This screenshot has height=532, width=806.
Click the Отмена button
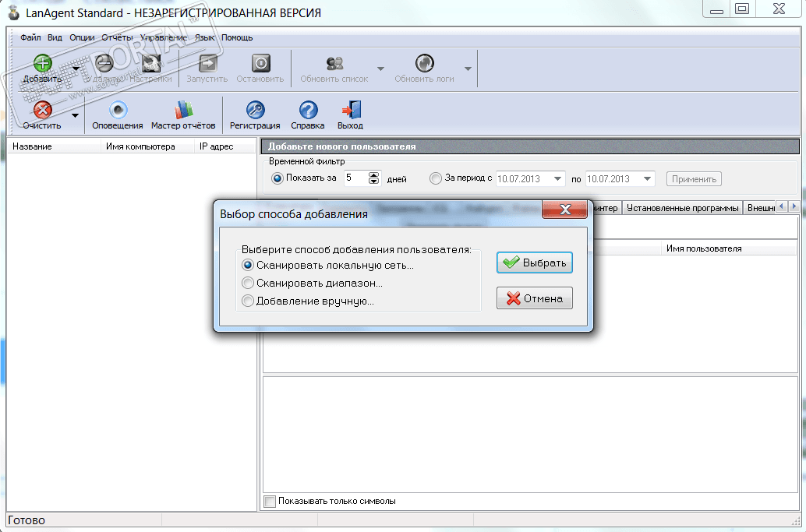[x=535, y=298]
